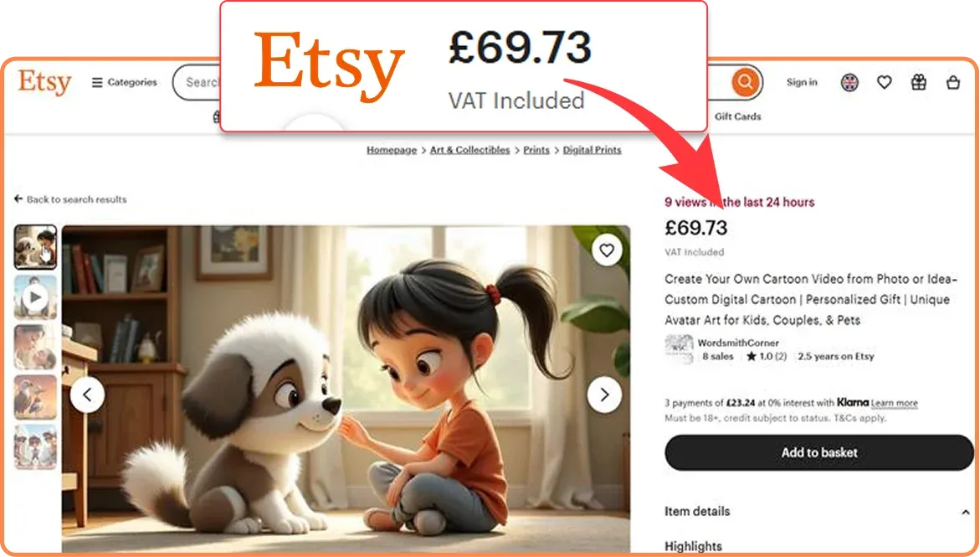Click Sign in link
980x557 pixels.
[x=802, y=82]
